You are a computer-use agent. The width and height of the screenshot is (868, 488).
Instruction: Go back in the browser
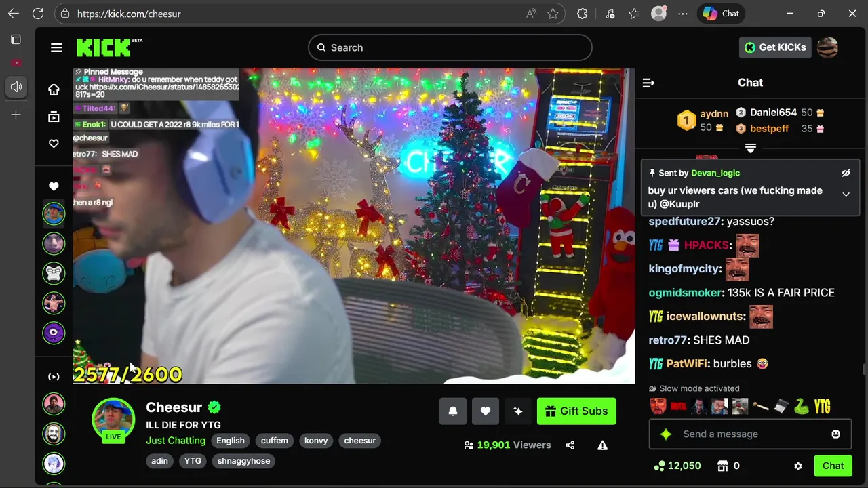(x=14, y=14)
